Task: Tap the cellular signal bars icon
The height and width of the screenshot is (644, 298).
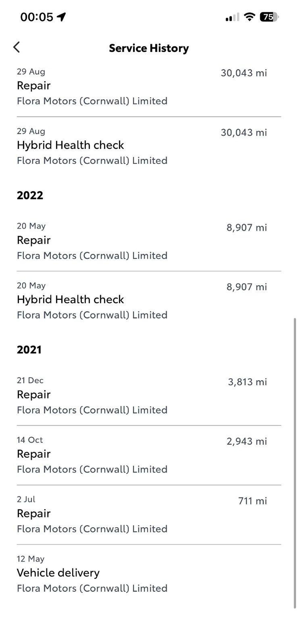Action: (x=232, y=17)
